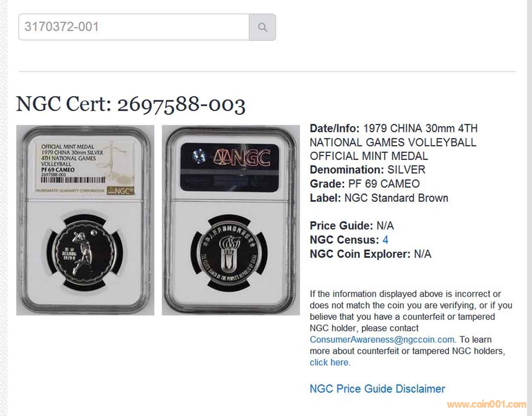
Task: Click the Denomination SILVER text
Action: click(x=367, y=170)
